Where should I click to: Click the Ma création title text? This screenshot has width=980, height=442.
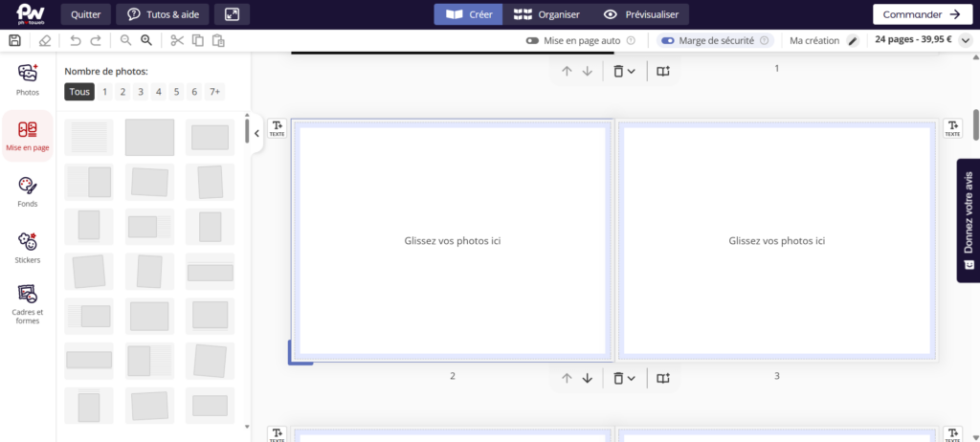pyautogui.click(x=814, y=40)
